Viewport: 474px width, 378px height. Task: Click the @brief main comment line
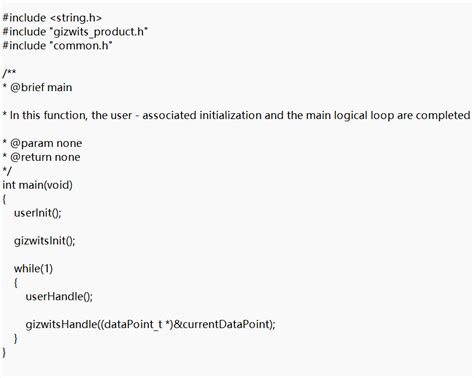point(37,88)
